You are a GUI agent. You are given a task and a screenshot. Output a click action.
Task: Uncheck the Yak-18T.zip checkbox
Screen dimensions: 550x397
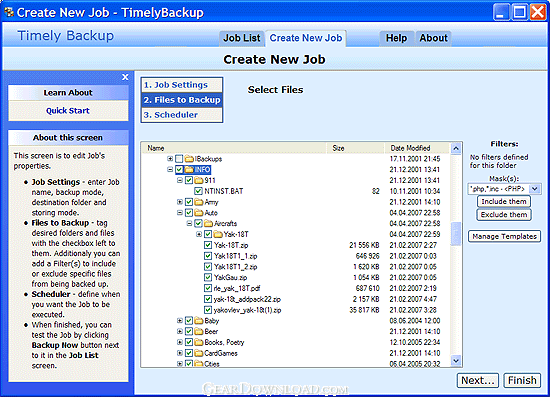pos(208,245)
